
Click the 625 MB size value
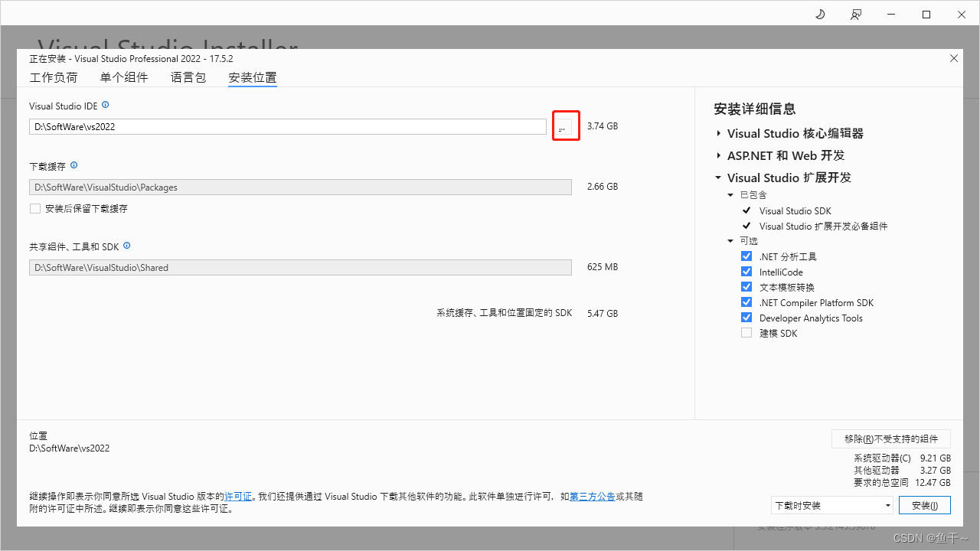[603, 267]
